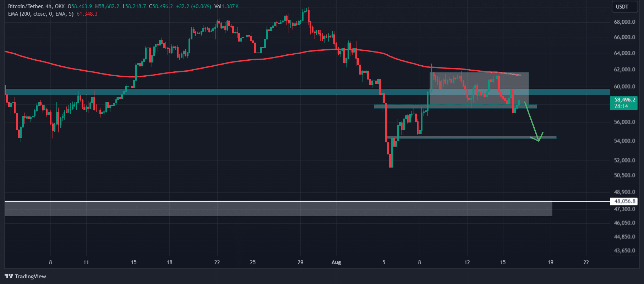Click the 60,000.0 price axis label

click(x=624, y=87)
